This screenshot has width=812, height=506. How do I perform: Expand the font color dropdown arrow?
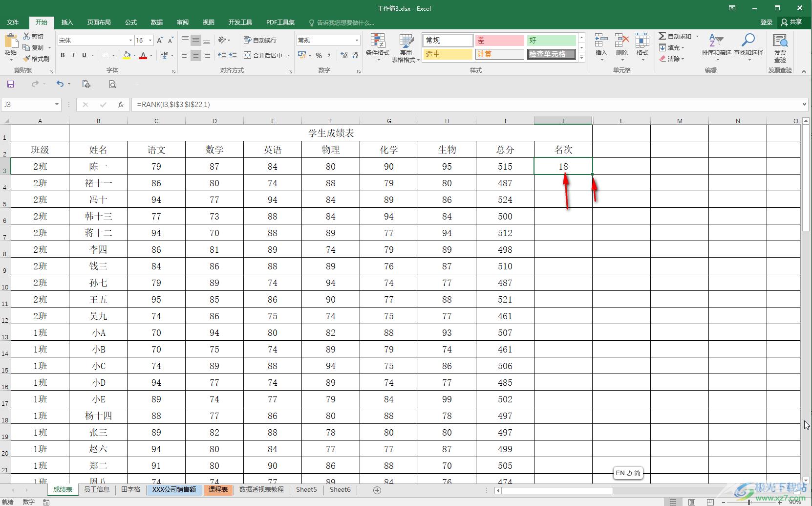[151, 56]
